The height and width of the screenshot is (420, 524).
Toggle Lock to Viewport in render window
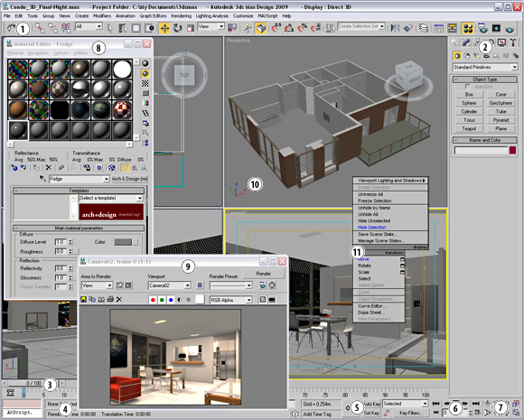(200, 285)
